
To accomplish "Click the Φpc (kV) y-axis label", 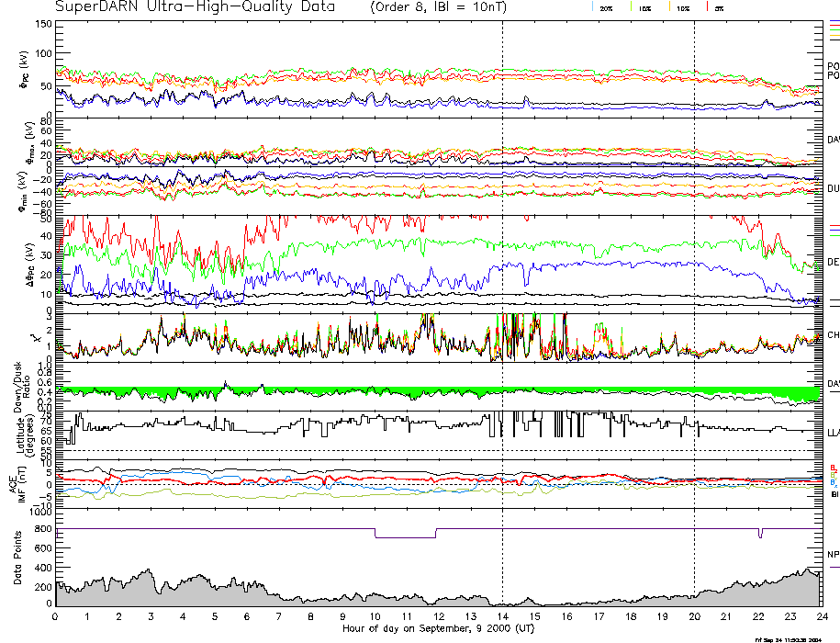I will point(23,71).
